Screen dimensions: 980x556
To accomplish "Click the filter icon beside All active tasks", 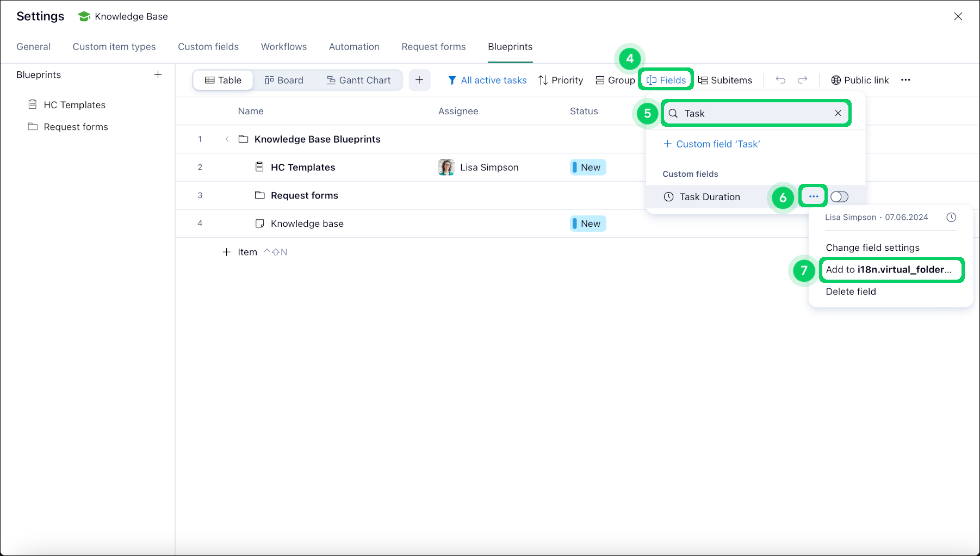I will pos(452,80).
